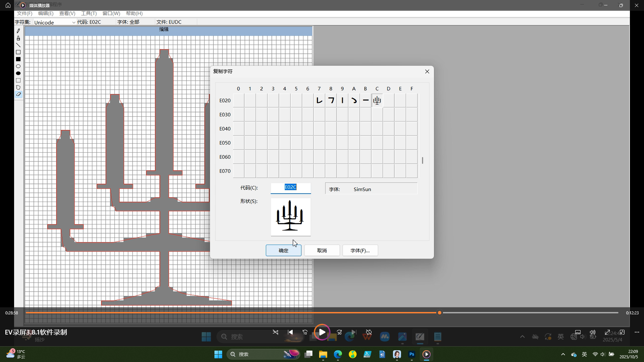Switch the 英 input method indicator
The width and height of the screenshot is (644, 362).
(584, 354)
